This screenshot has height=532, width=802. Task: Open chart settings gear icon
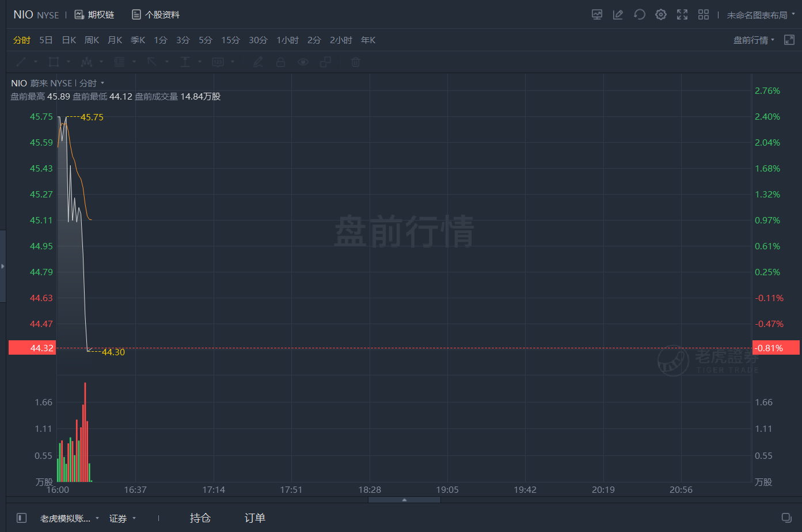tap(661, 14)
